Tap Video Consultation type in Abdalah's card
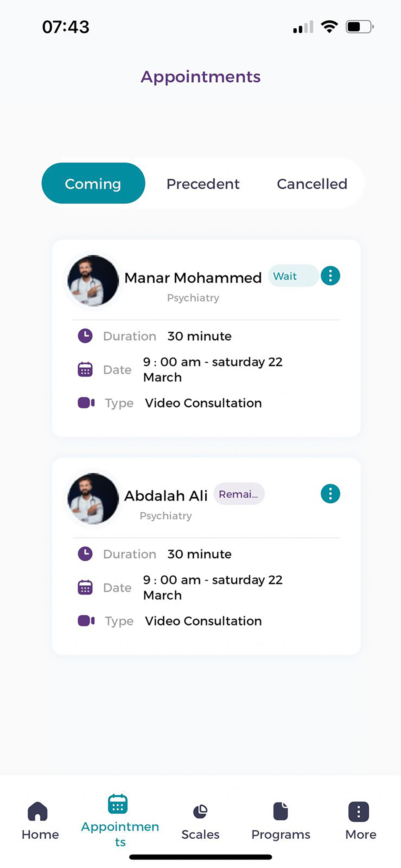The image size is (401, 868). click(x=203, y=621)
